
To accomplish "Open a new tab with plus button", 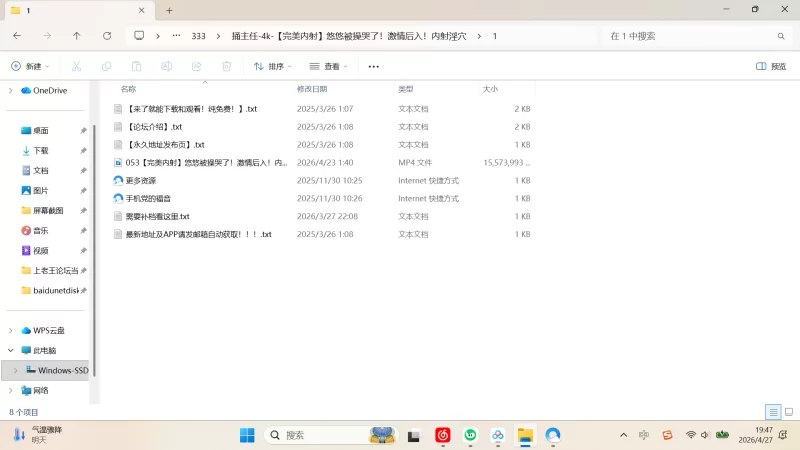I will 169,10.
